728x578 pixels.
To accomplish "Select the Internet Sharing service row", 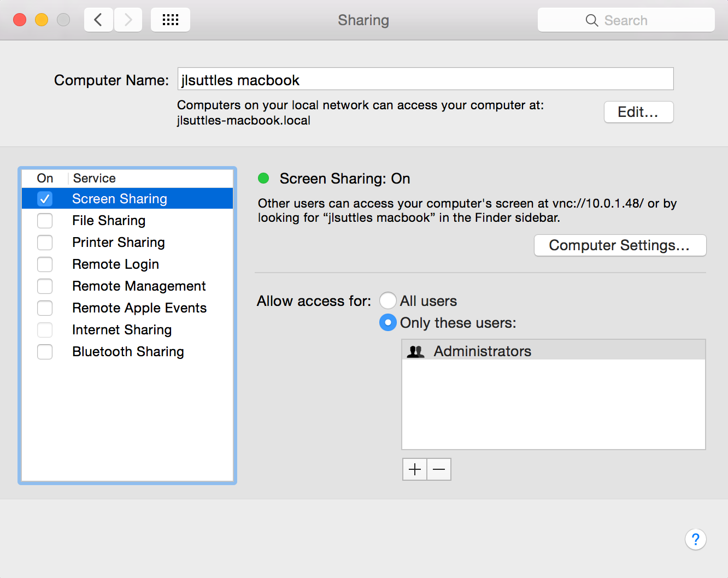I will coord(127,330).
